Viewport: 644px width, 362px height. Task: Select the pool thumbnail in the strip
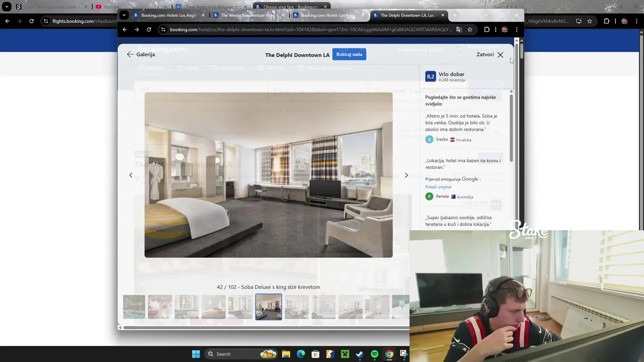click(x=134, y=307)
